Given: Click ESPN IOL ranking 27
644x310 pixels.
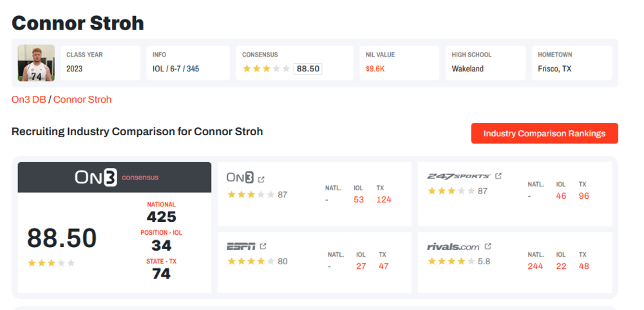Looking at the screenshot, I should coord(361,266).
